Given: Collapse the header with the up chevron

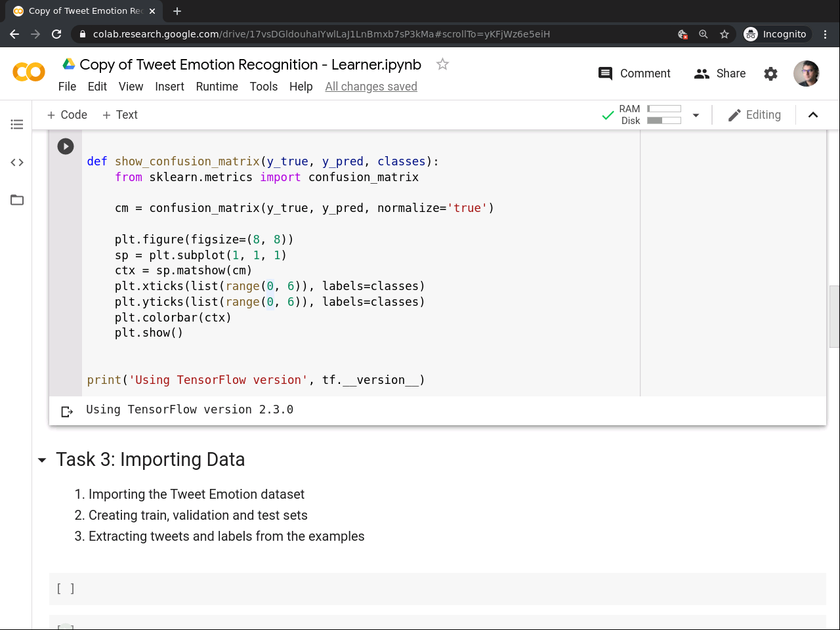Looking at the screenshot, I should click(x=813, y=115).
